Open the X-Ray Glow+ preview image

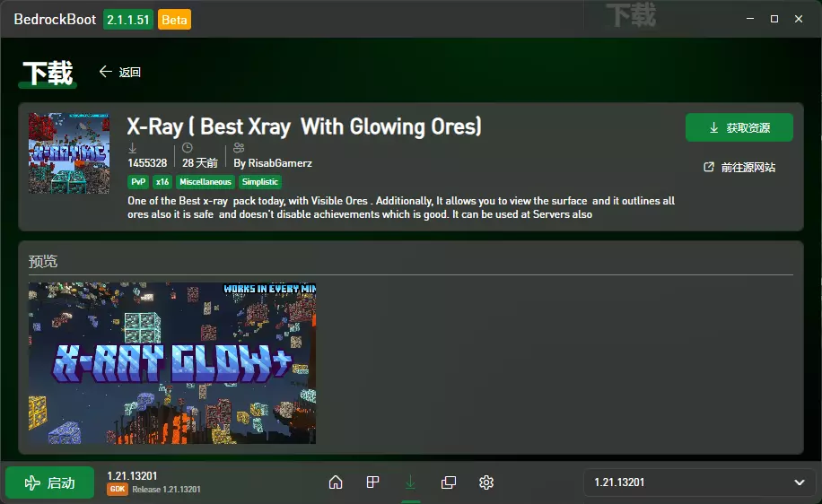(x=172, y=363)
